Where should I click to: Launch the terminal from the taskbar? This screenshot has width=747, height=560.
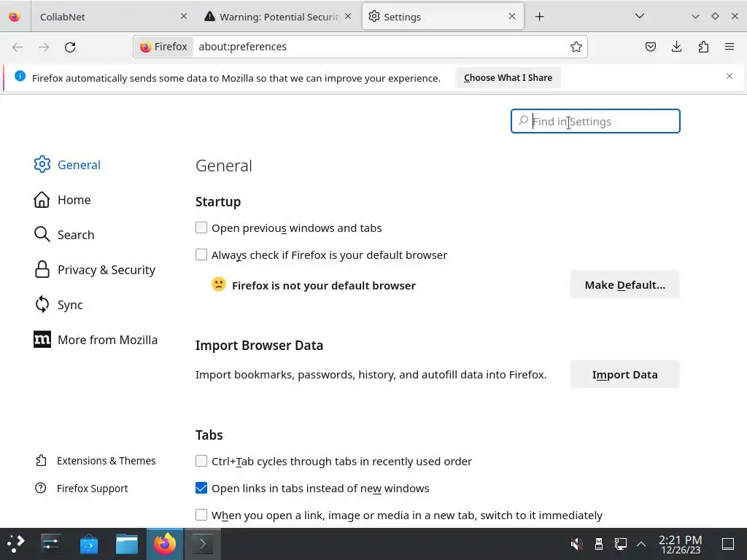(202, 543)
